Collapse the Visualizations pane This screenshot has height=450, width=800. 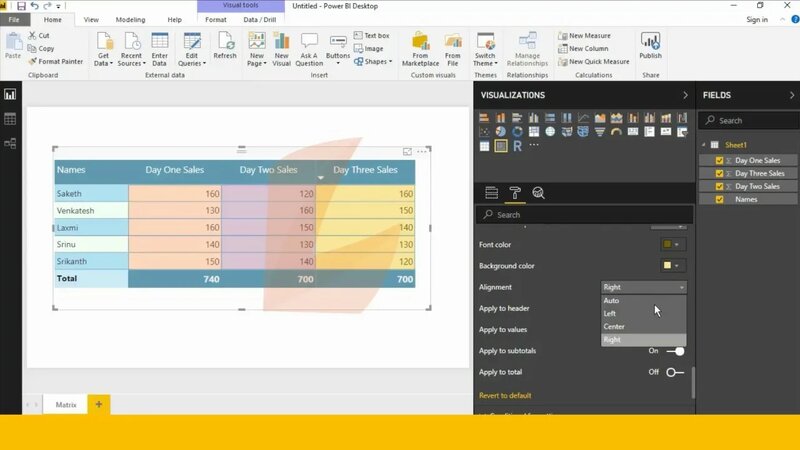685,95
